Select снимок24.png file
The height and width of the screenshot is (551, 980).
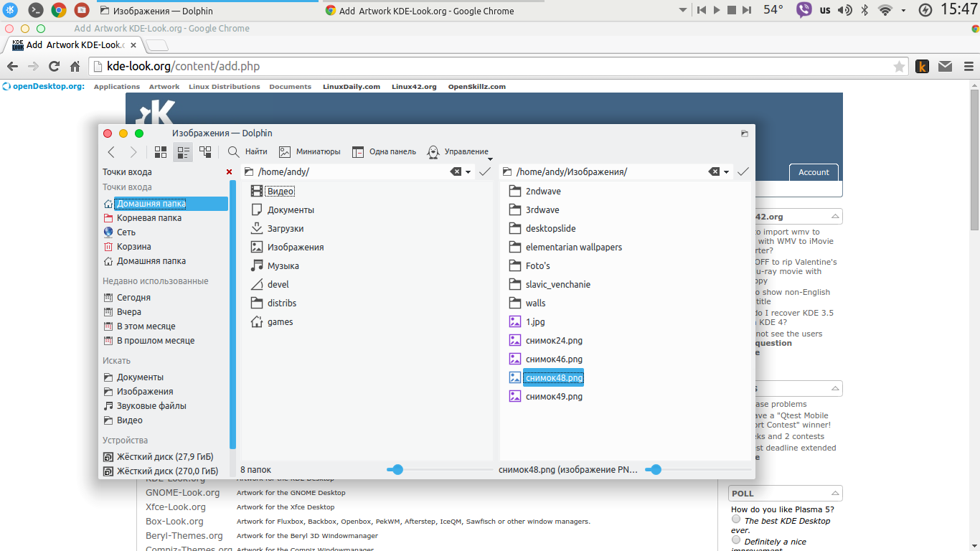pyautogui.click(x=545, y=340)
